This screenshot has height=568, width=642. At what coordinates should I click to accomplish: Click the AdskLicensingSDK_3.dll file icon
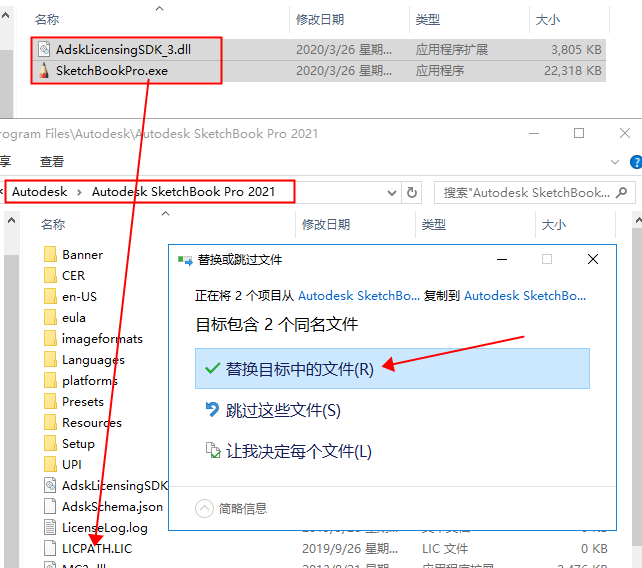(44, 49)
